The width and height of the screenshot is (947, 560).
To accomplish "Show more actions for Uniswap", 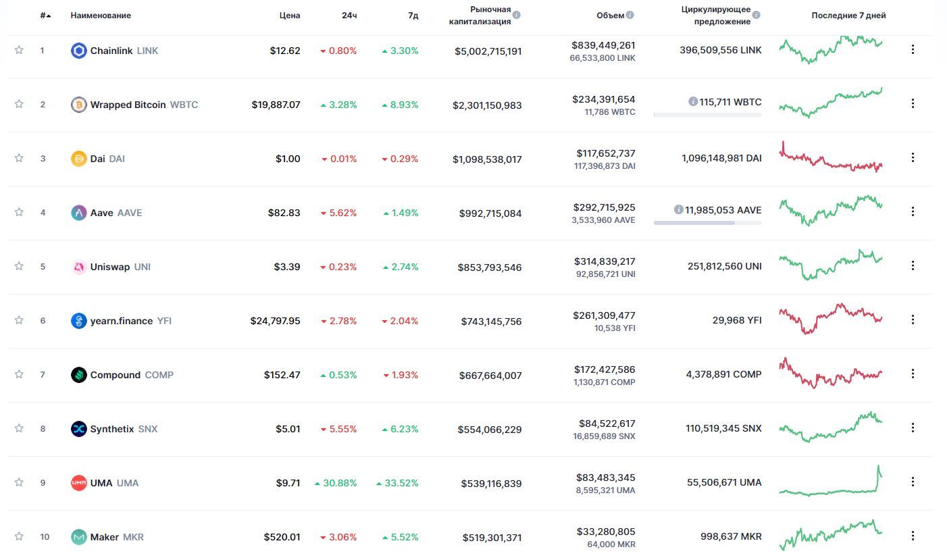I will [913, 265].
